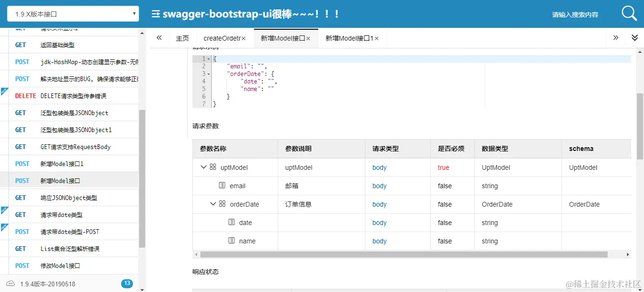Screen dimensions: 644x292
Task: Click the 请求参数 section heading
Action: (206, 126)
